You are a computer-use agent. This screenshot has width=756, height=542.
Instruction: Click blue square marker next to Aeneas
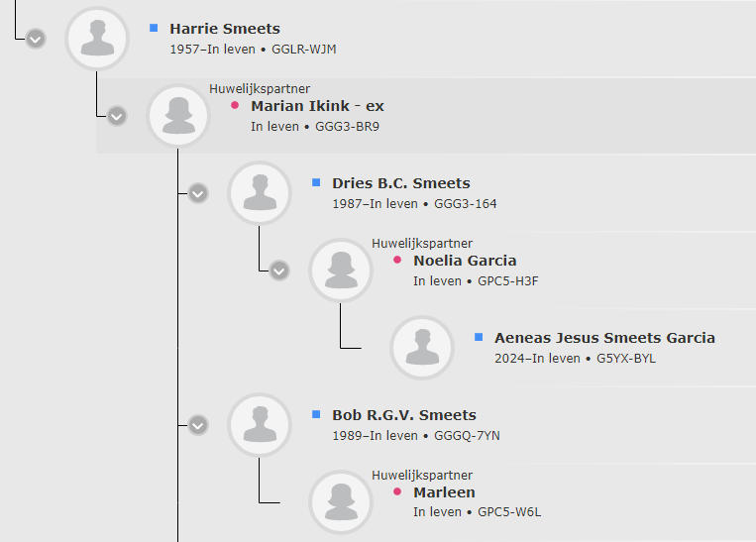click(x=479, y=337)
